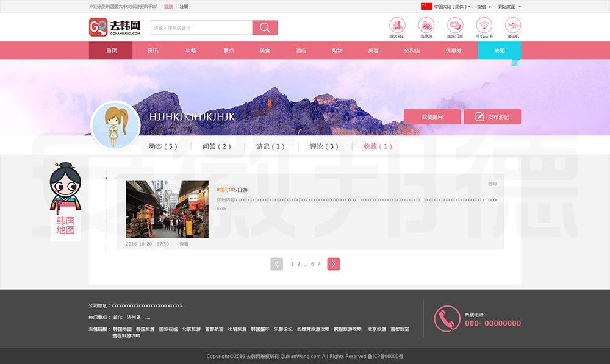Click the Korea map (韩国地图) mascot
This screenshot has width=610, height=364.
65,201
